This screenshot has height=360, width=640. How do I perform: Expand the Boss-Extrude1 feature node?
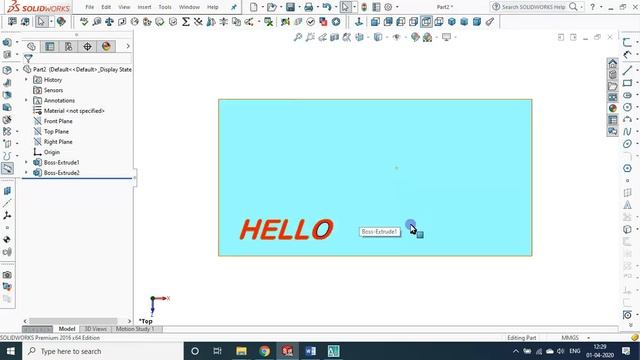(x=27, y=162)
